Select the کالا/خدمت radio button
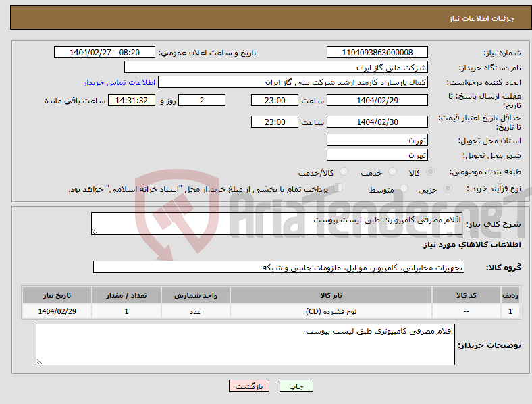Image resolution: width=532 pixels, height=404 pixels. pyautogui.click(x=344, y=172)
